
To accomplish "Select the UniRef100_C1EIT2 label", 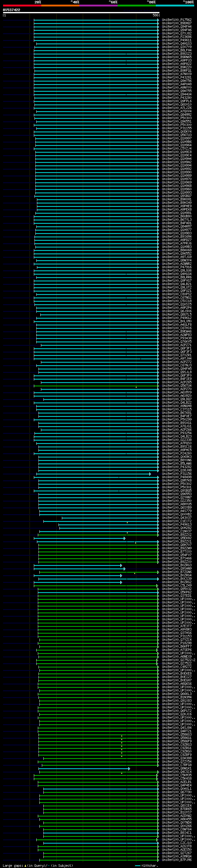I will pos(176,521).
